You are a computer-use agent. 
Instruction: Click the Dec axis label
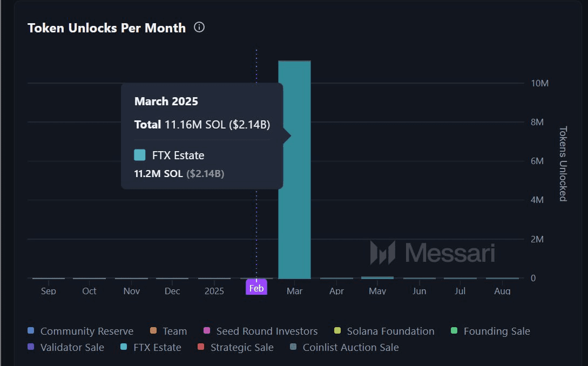pos(172,291)
